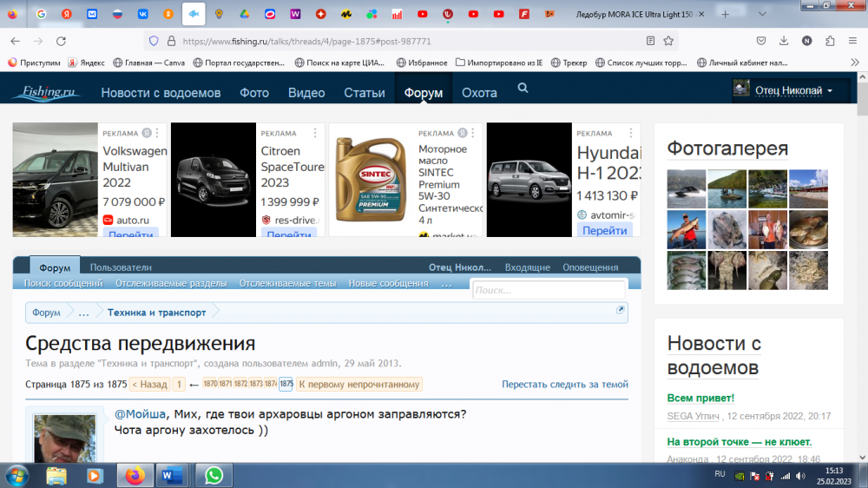Open the Охота menu item

(x=479, y=93)
